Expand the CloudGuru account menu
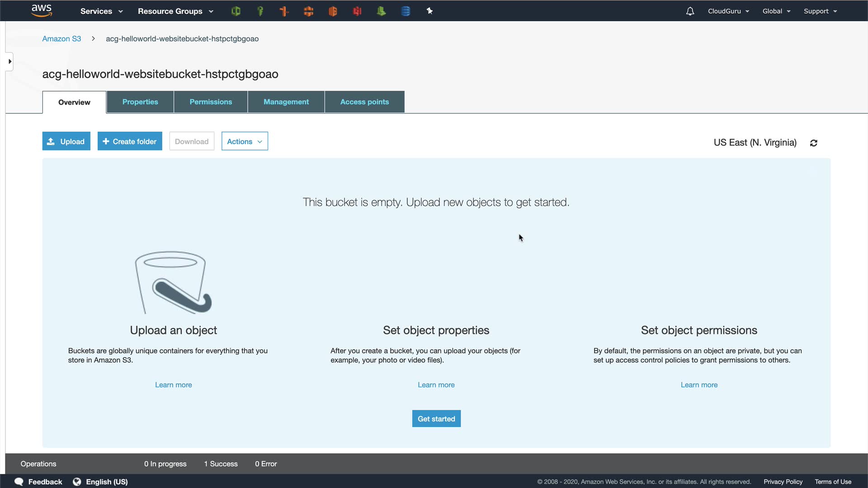The image size is (868, 488). (x=728, y=11)
